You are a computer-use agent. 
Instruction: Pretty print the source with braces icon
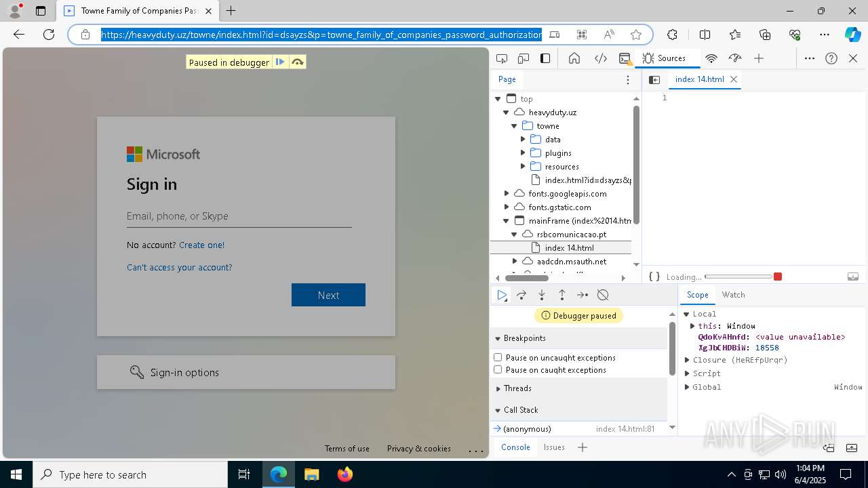coord(654,277)
